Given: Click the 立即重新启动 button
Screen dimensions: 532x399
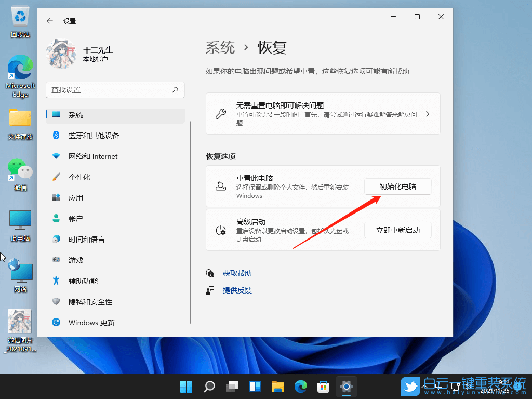Looking at the screenshot, I should click(x=398, y=230).
